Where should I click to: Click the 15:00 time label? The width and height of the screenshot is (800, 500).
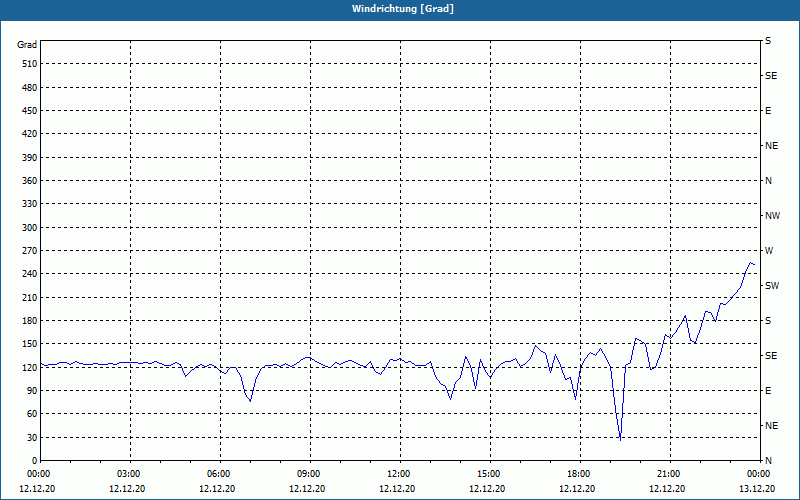[x=487, y=474]
